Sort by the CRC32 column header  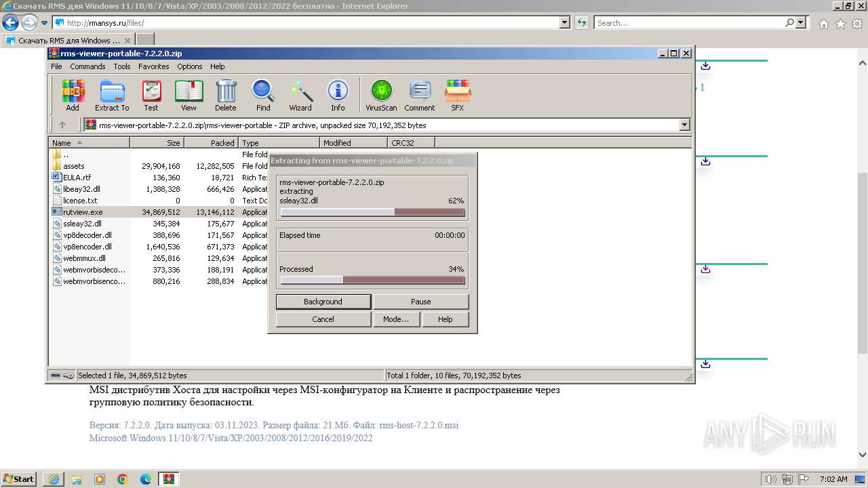pyautogui.click(x=411, y=143)
